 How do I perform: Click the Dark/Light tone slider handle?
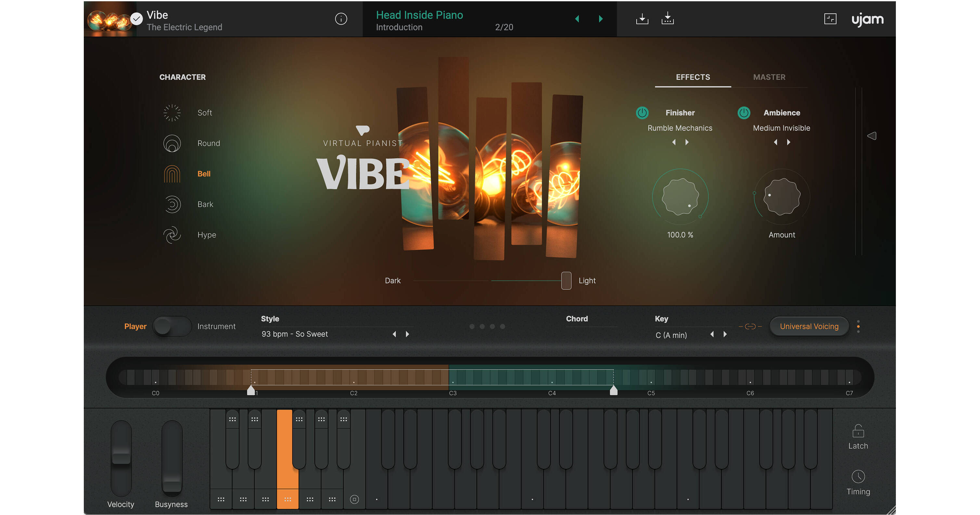tap(566, 281)
